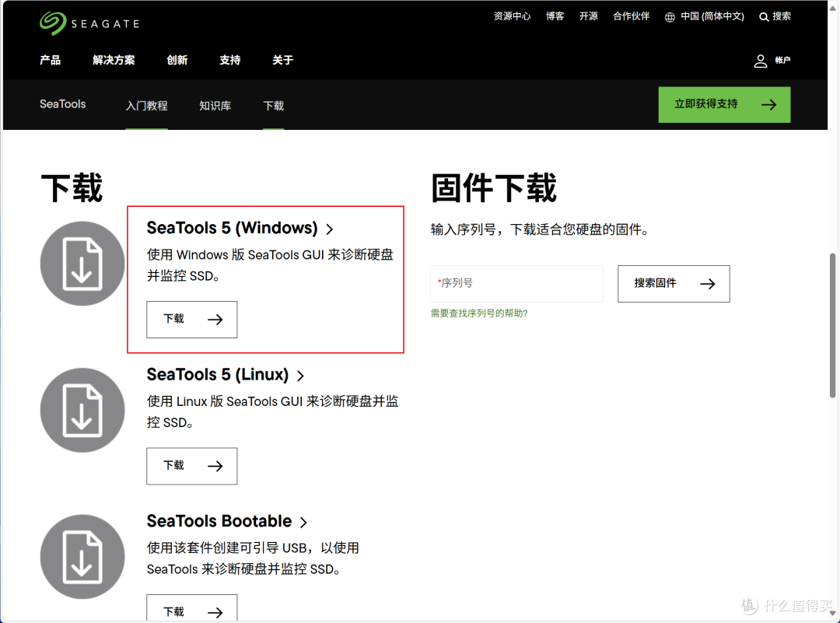This screenshot has width=840, height=623.
Task: Open the 解决方案 menu
Action: (x=114, y=60)
